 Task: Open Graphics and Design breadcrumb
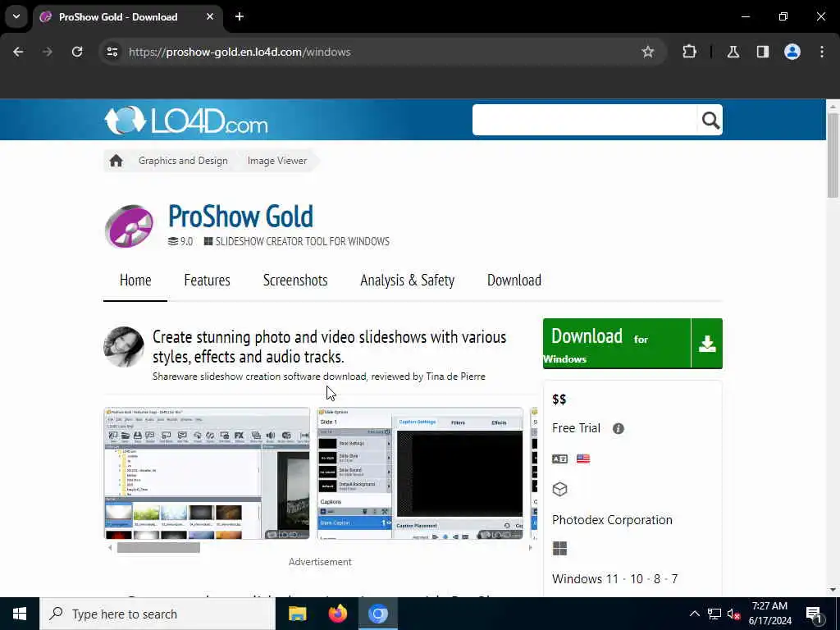pyautogui.click(x=183, y=161)
